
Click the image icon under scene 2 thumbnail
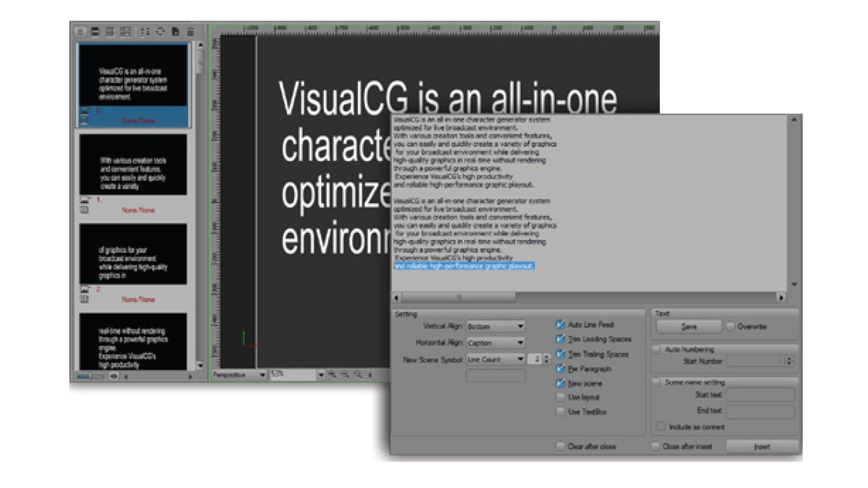[x=85, y=289]
